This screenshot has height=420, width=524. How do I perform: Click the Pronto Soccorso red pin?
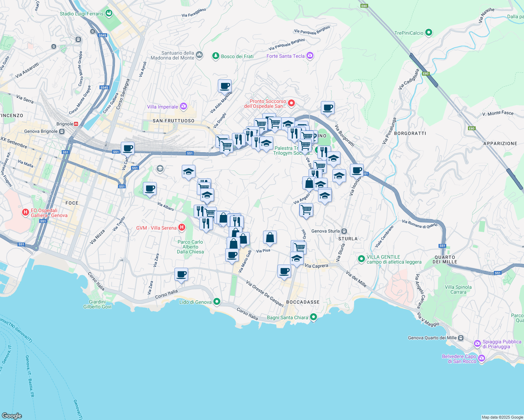(291, 103)
